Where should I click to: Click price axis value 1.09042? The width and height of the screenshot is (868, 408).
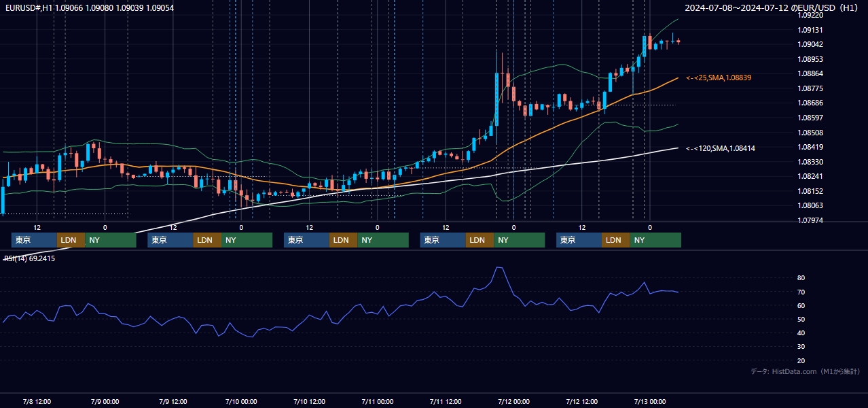(811, 44)
